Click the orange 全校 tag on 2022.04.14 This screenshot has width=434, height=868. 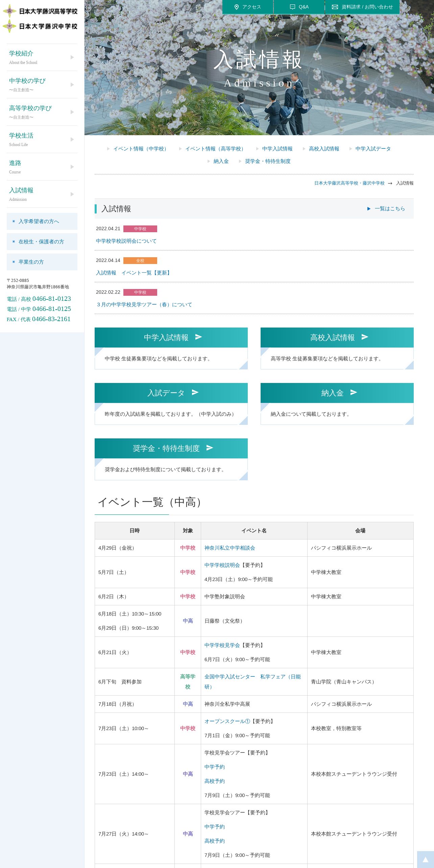click(140, 261)
